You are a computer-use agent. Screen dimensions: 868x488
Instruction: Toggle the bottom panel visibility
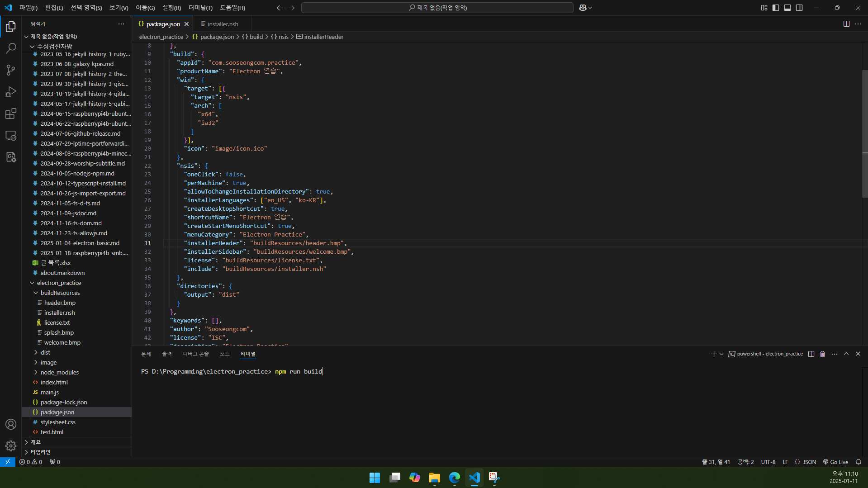point(787,8)
